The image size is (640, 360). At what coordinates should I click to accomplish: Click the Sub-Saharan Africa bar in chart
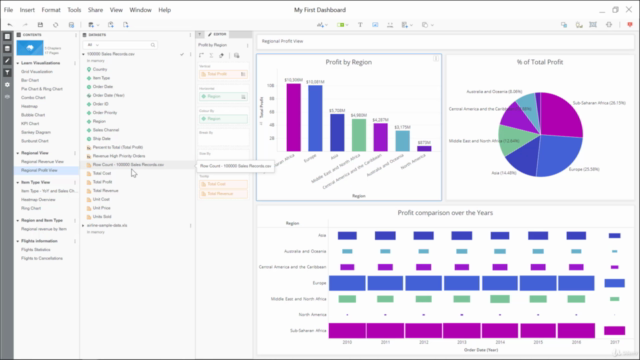[x=293, y=118]
